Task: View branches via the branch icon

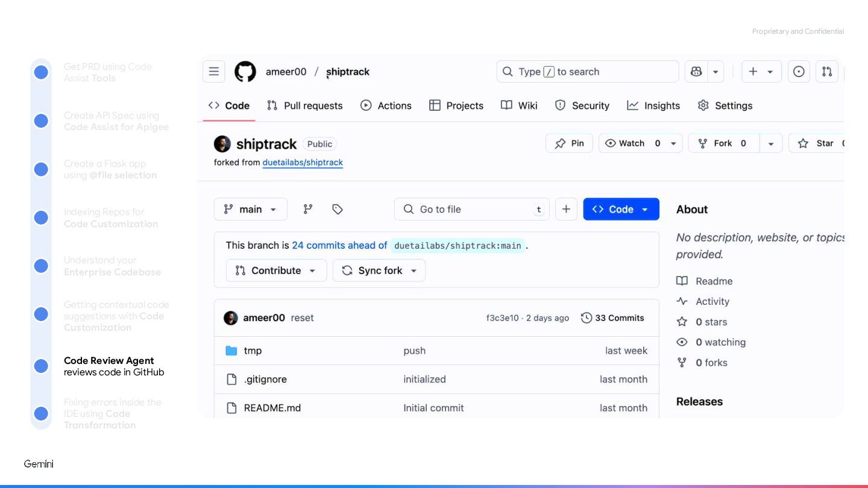Action: click(x=308, y=209)
